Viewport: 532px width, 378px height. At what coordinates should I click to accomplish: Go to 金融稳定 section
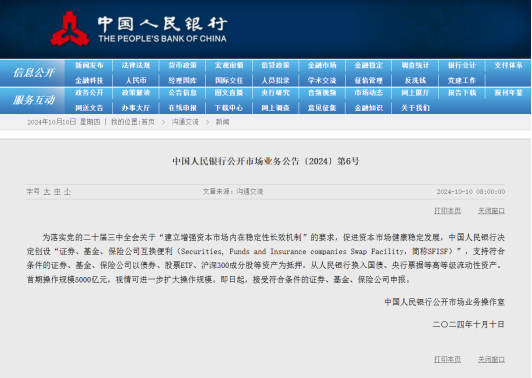click(369, 65)
